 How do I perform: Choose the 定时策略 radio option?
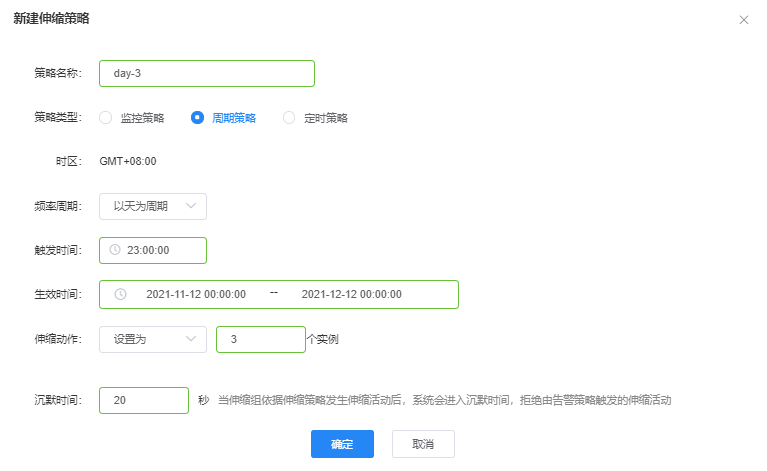coord(289,118)
